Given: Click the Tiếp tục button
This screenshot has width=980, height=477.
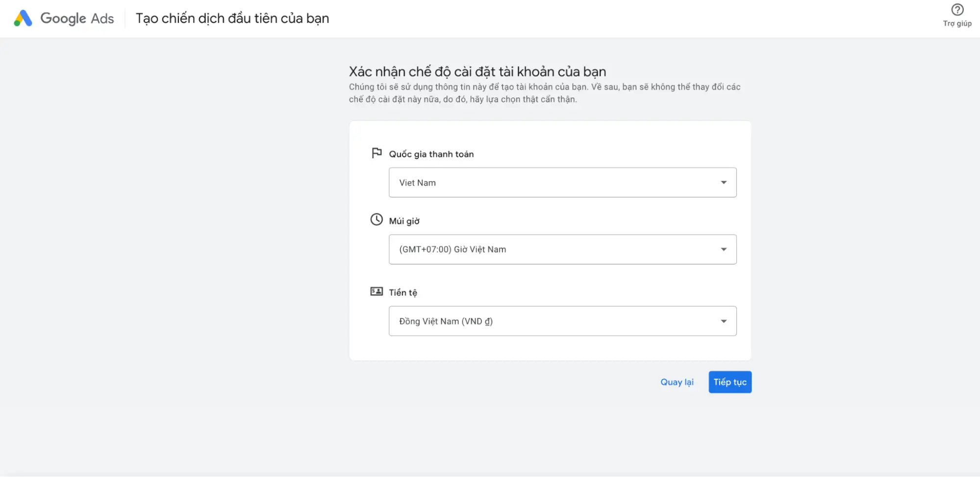Looking at the screenshot, I should 730,382.
